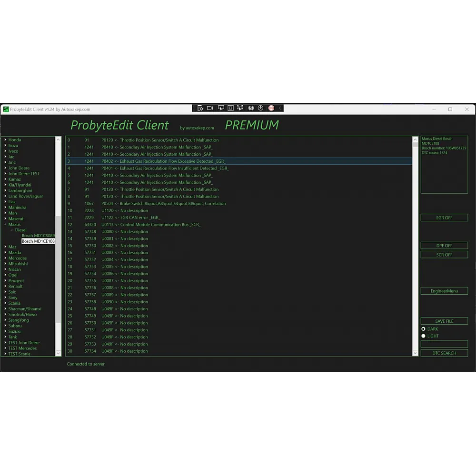The image size is (476, 476).
Task: Select the DARK theme radio button
Action: point(423,329)
